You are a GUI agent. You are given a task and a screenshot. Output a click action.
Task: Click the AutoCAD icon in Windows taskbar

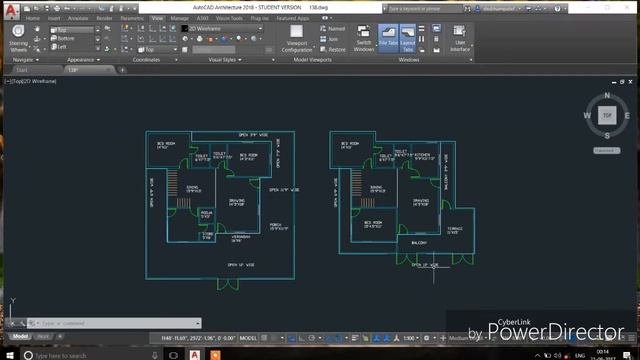(x=195, y=354)
